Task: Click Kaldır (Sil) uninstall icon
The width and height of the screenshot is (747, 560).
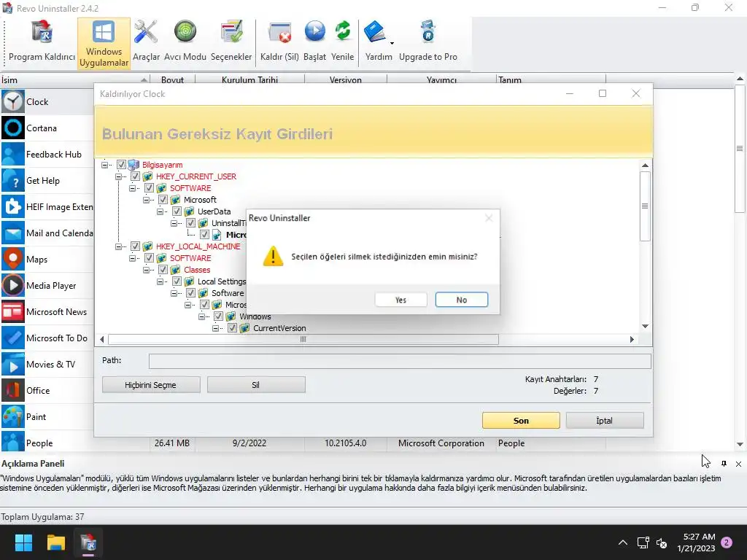Action: [279, 32]
